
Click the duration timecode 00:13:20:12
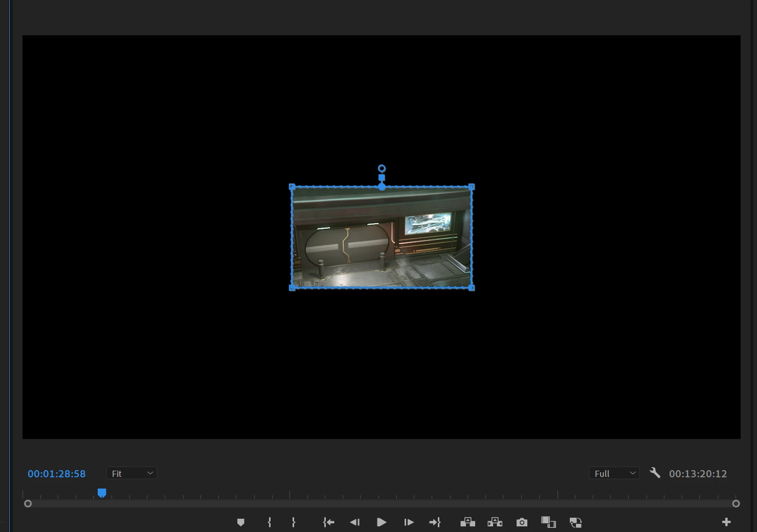[x=698, y=474]
